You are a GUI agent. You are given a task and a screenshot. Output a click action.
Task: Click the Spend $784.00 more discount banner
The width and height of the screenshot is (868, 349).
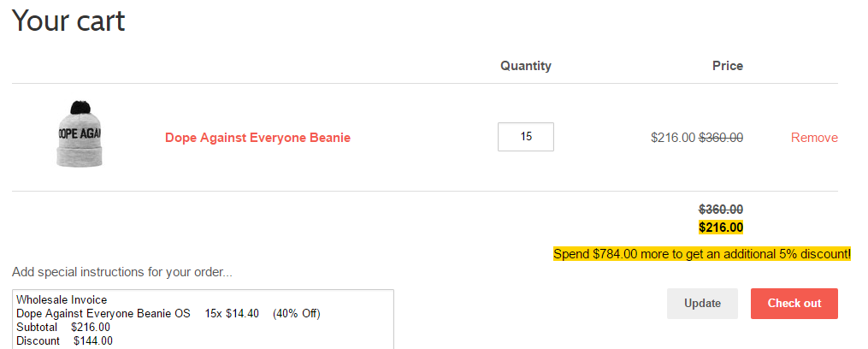702,254
